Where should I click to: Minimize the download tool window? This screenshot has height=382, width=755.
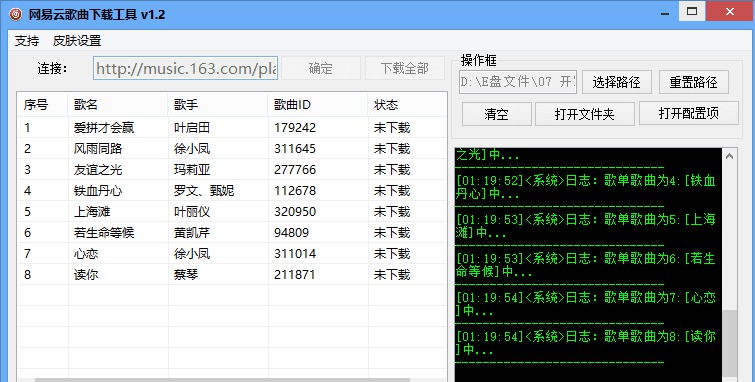(x=665, y=12)
